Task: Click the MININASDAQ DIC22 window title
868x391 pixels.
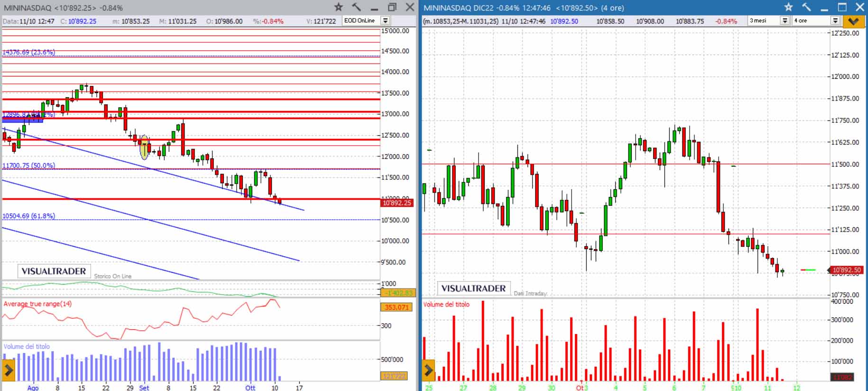Action: (x=524, y=8)
